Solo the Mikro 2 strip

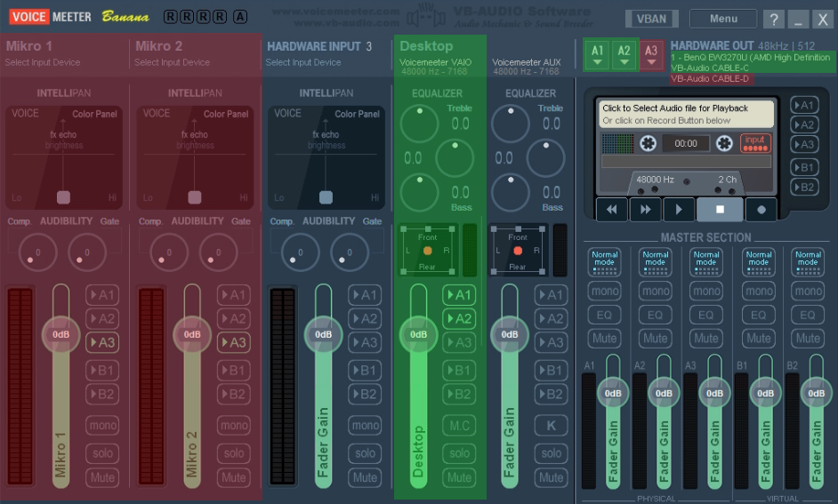[x=234, y=453]
